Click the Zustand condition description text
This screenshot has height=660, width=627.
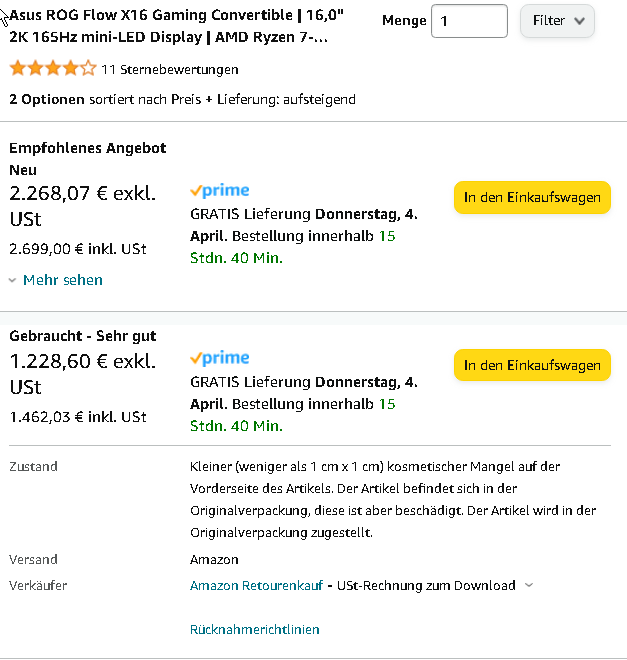(393, 499)
